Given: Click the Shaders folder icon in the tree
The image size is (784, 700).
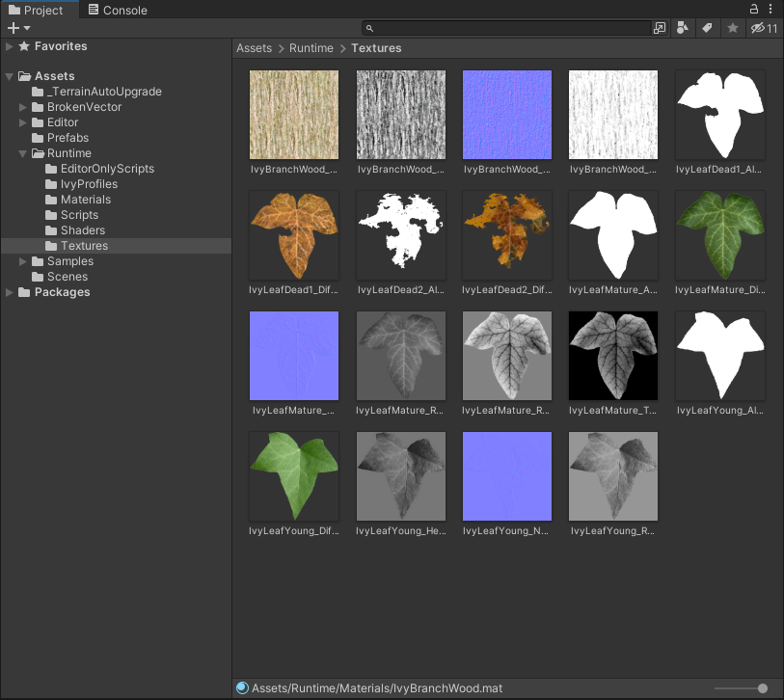Looking at the screenshot, I should [x=51, y=230].
